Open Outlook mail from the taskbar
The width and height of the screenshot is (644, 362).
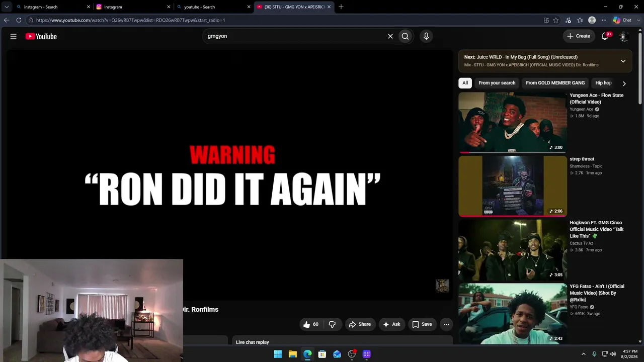tap(337, 354)
